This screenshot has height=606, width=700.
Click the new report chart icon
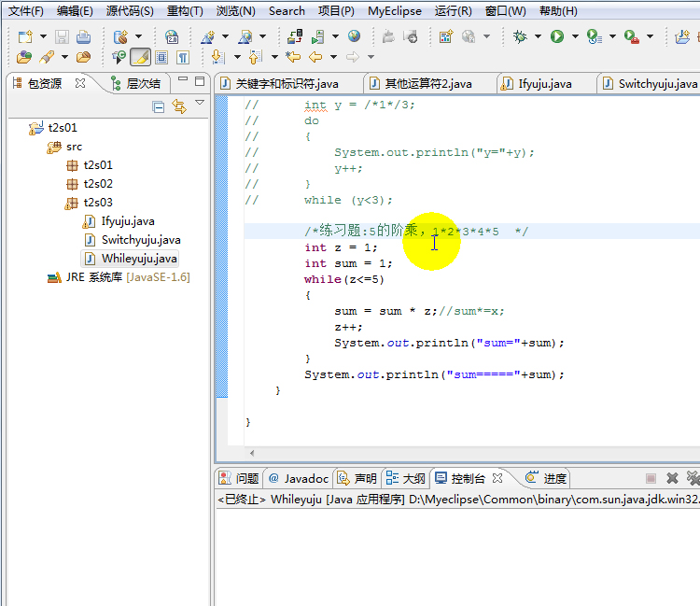(446, 36)
